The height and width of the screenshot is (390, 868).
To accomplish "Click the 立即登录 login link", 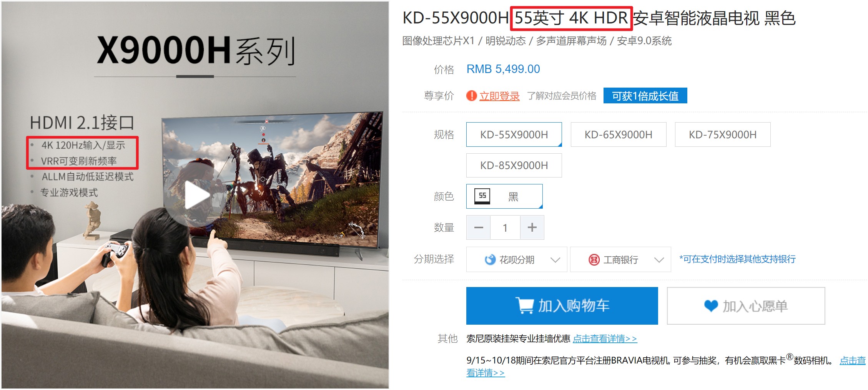I will click(499, 96).
